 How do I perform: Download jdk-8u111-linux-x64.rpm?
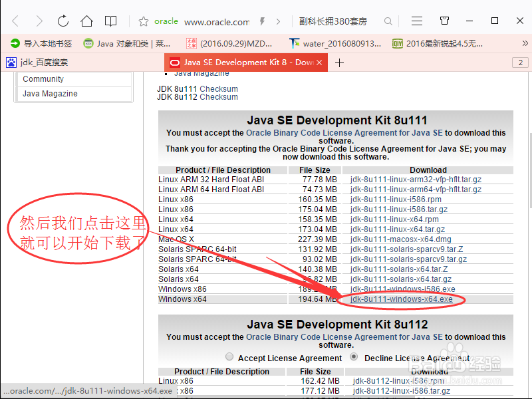(394, 219)
